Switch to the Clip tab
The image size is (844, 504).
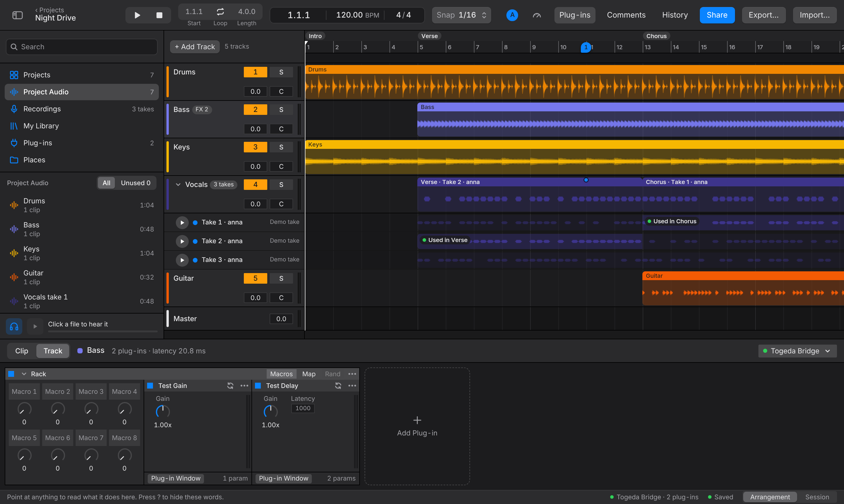(22, 351)
